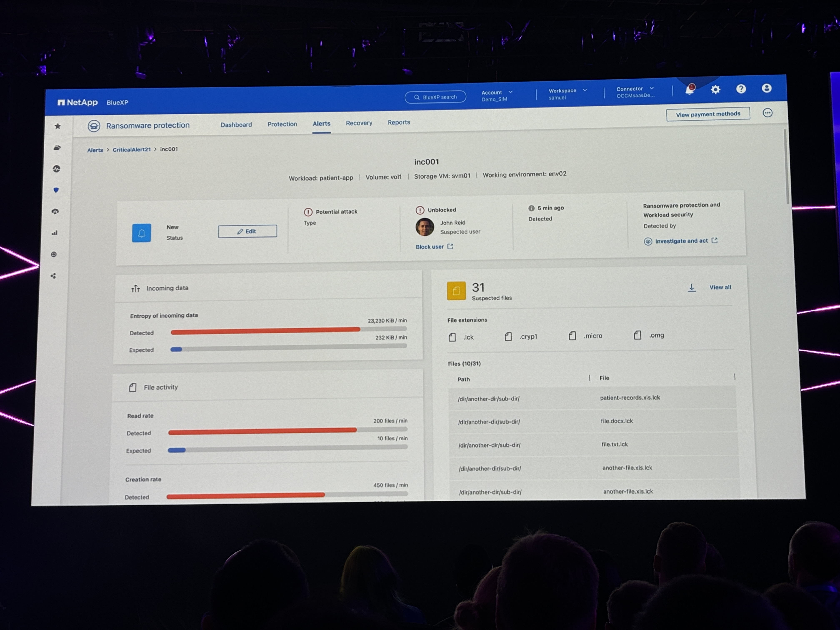Open the Reports tab

399,122
